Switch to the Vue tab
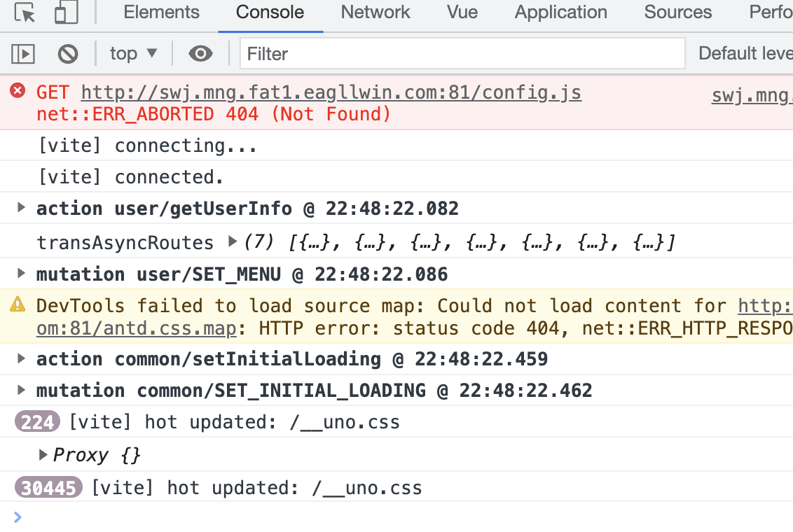The height and width of the screenshot is (532, 793). tap(461, 12)
